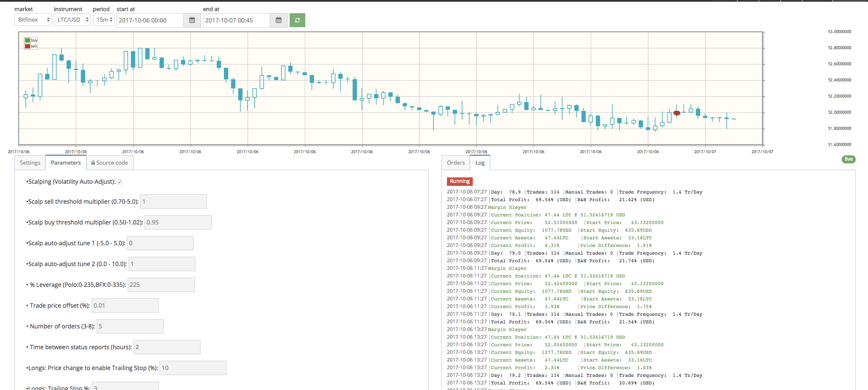Click the lock icon on Source code tab
The image size is (868, 390).
[93, 163]
